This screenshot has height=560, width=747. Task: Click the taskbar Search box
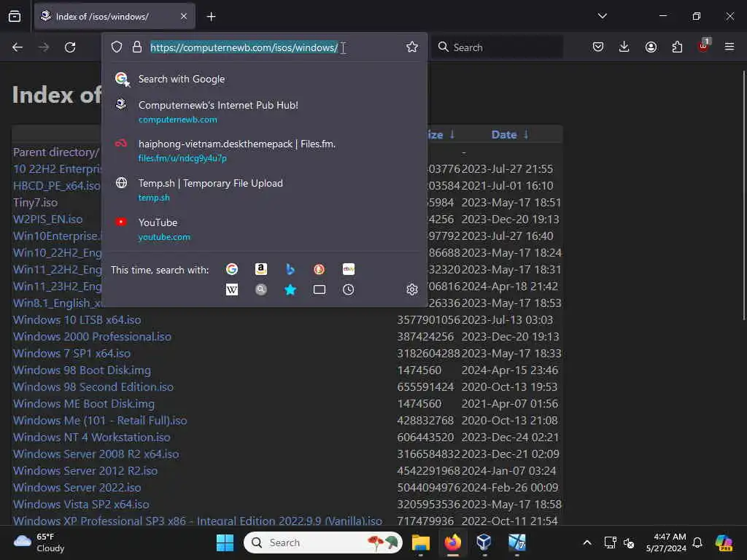[x=322, y=542]
